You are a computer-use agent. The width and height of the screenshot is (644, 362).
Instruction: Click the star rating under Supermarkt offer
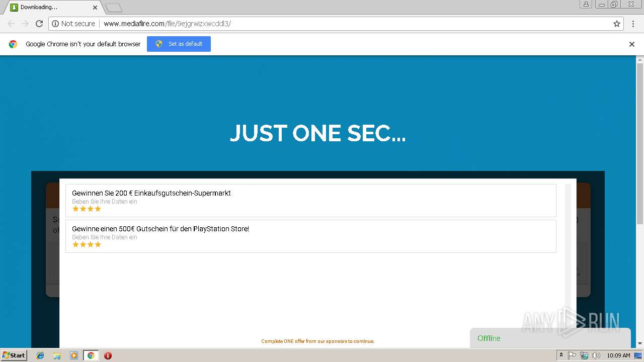click(87, 209)
